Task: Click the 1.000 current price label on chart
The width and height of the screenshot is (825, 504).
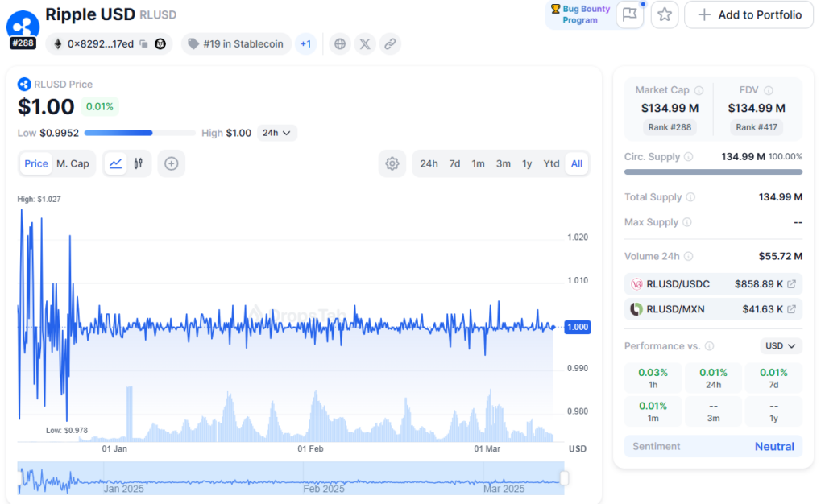Action: 577,327
